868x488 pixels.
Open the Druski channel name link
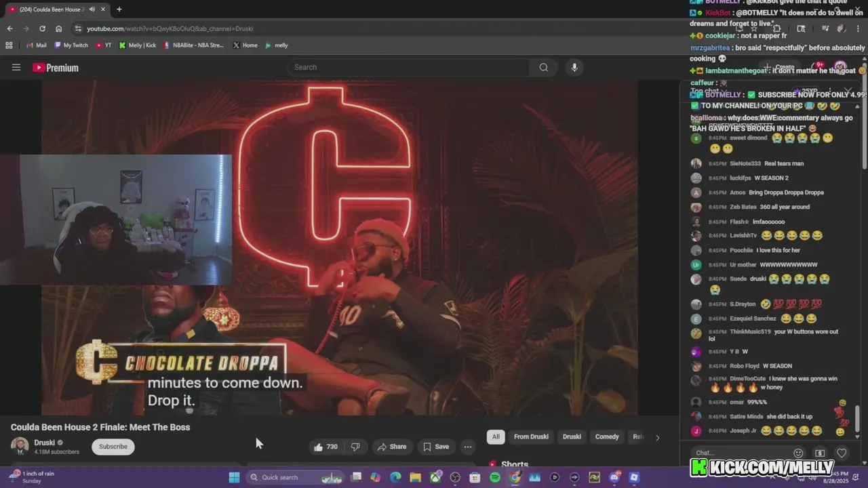pos(45,443)
